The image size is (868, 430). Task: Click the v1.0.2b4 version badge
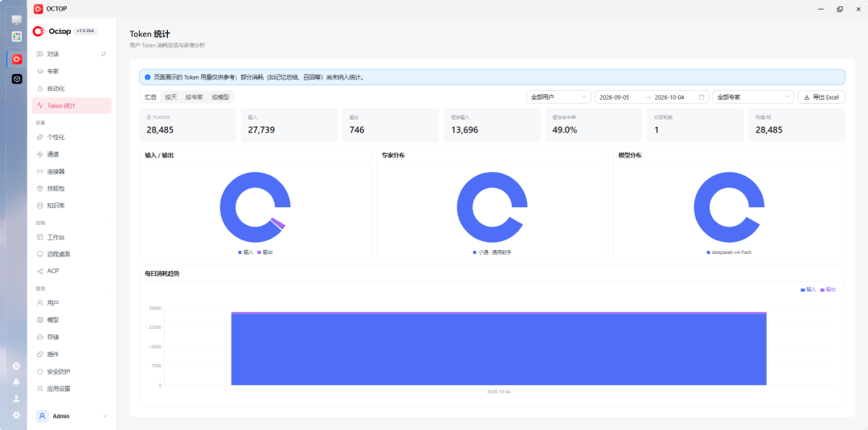(85, 31)
